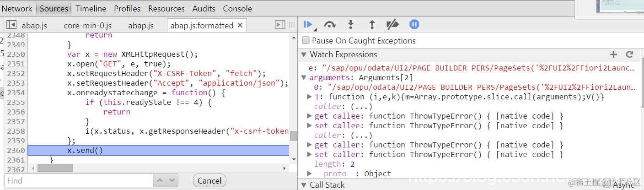This screenshot has width=644, height=190.
Task: Switch to the Profiles tab
Action: click(x=128, y=8)
